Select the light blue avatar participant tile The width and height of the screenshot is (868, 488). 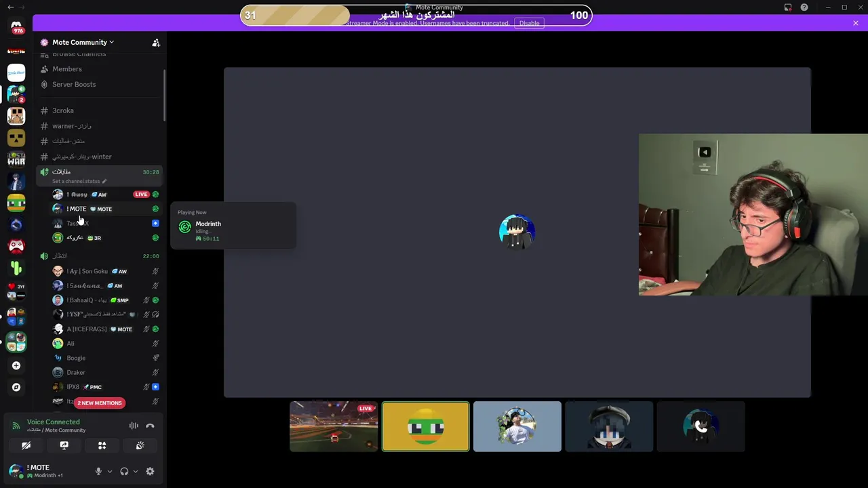517,426
